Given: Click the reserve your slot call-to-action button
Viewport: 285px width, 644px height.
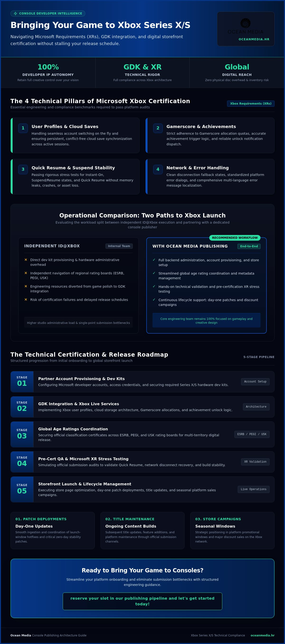Looking at the screenshot, I should [x=142, y=601].
